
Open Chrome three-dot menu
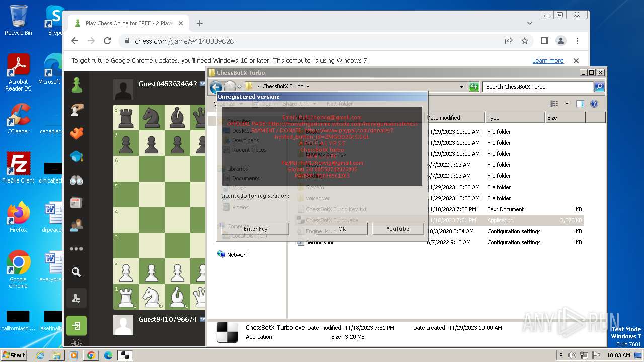click(x=577, y=41)
